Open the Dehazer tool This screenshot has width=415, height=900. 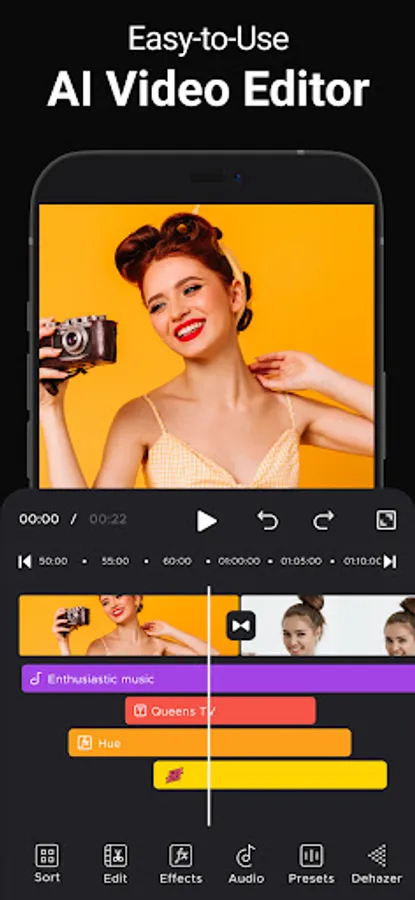pos(377,863)
